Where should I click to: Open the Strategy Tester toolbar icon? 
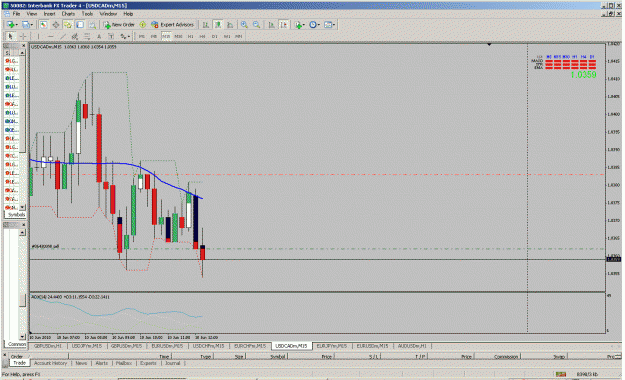(92, 25)
